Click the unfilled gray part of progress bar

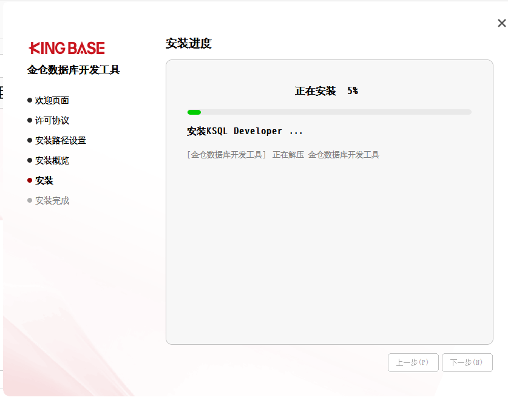coord(334,112)
